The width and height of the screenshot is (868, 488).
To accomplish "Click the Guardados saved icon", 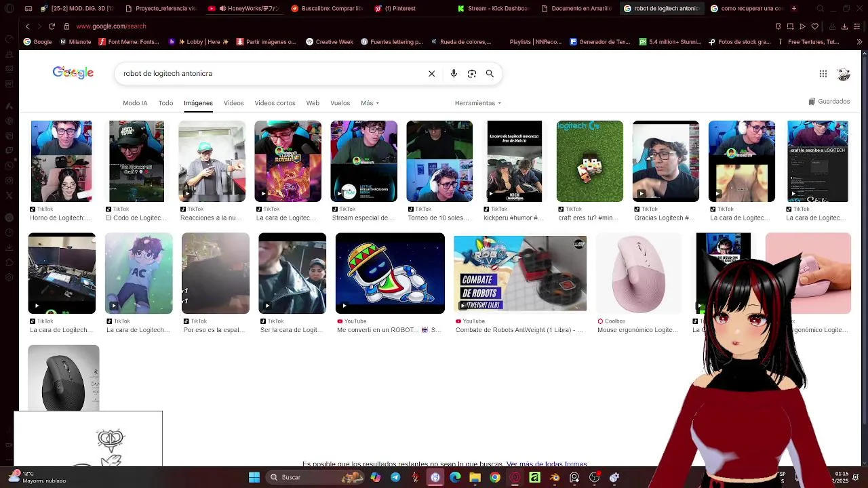I will tap(829, 102).
